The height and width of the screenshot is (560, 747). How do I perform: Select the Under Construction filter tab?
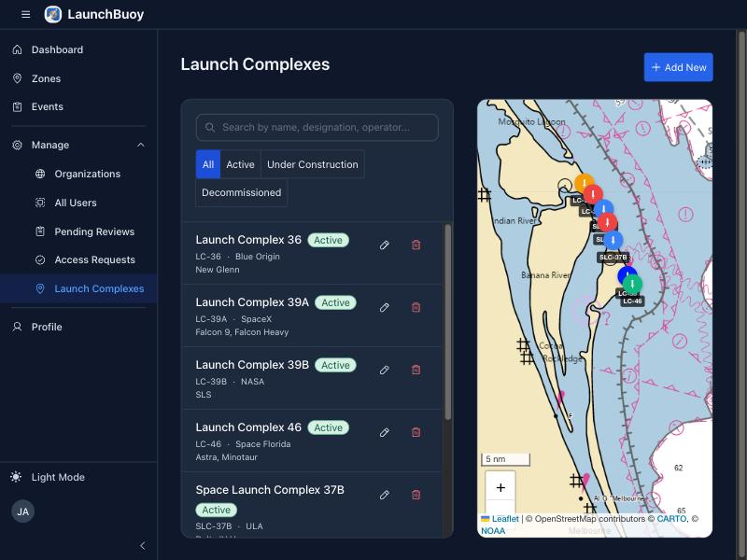pos(313,164)
